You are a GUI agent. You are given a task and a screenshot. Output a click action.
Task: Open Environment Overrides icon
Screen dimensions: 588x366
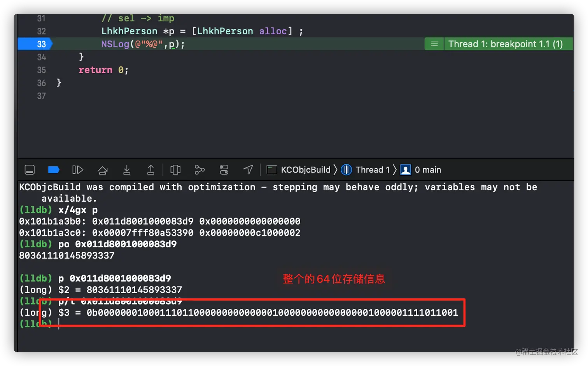tap(224, 170)
